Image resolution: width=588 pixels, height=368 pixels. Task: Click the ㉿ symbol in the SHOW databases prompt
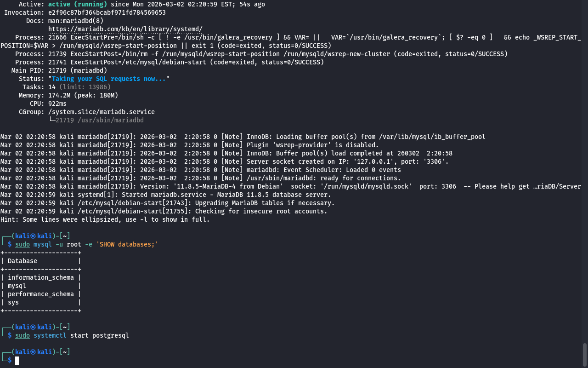pyautogui.click(x=33, y=236)
